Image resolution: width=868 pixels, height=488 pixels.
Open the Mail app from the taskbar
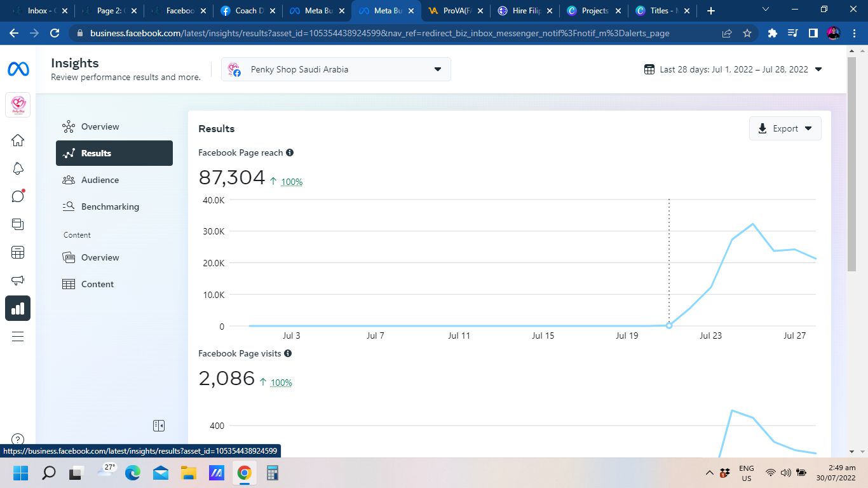pos(161,473)
